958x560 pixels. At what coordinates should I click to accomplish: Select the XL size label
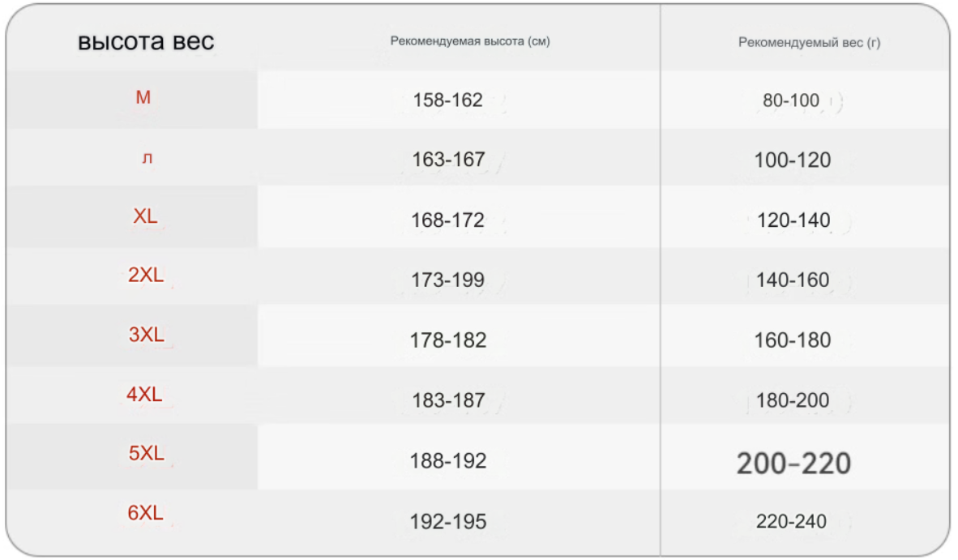145,216
